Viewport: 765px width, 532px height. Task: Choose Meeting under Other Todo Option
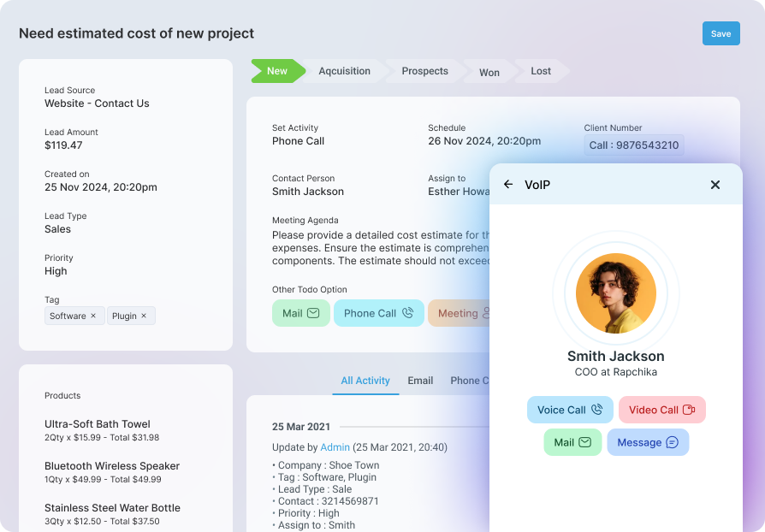click(460, 313)
